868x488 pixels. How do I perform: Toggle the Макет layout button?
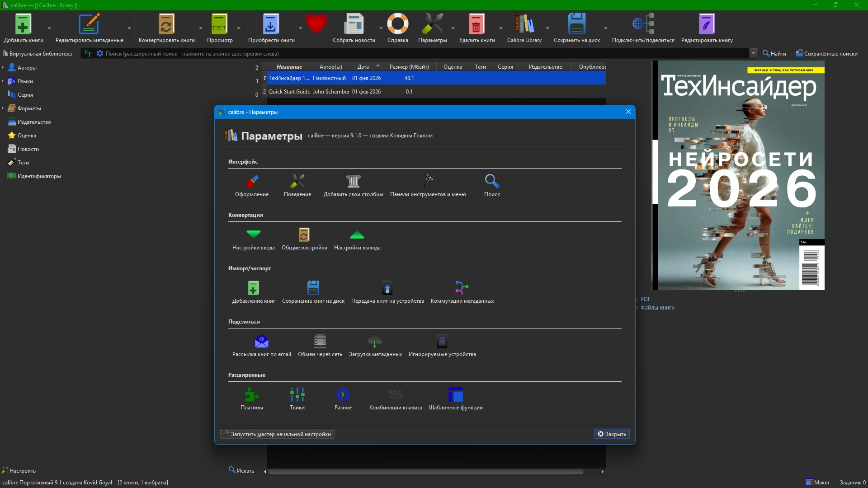click(x=818, y=482)
